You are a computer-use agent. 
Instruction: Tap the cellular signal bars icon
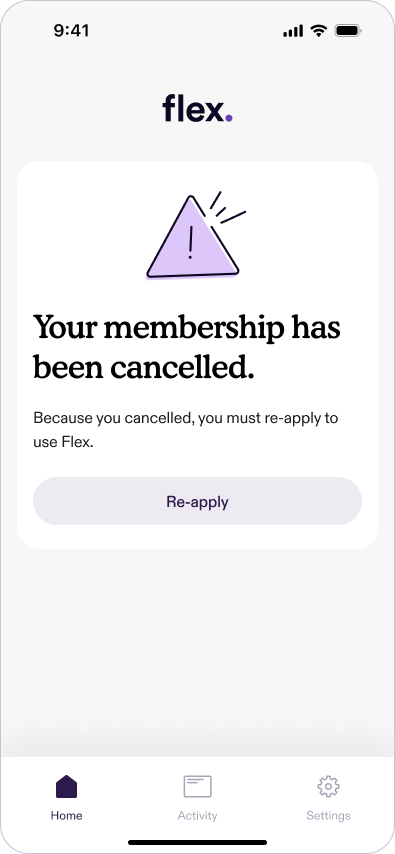click(293, 32)
